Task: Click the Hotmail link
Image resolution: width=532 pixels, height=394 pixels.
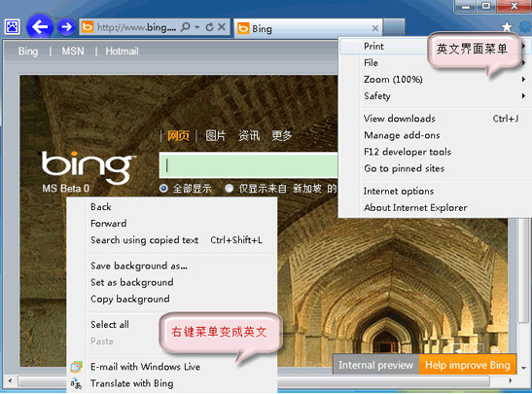Action: [122, 52]
